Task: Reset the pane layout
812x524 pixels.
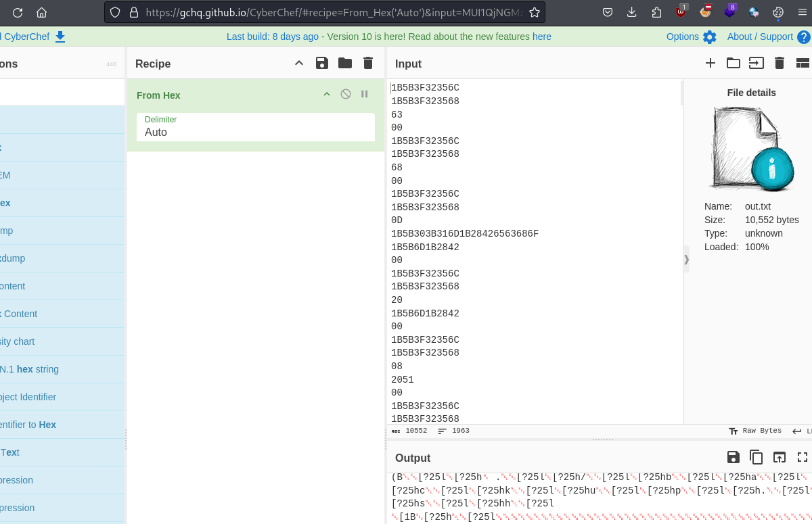Action: tap(803, 63)
